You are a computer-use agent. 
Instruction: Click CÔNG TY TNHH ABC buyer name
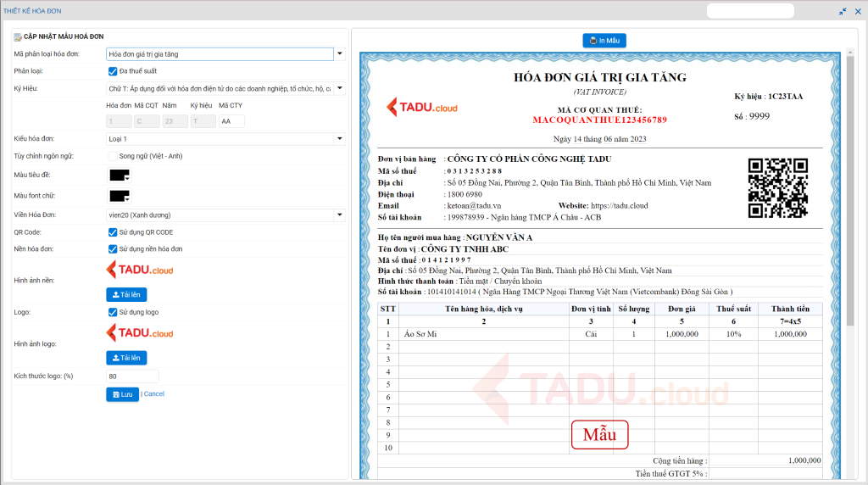coord(465,249)
